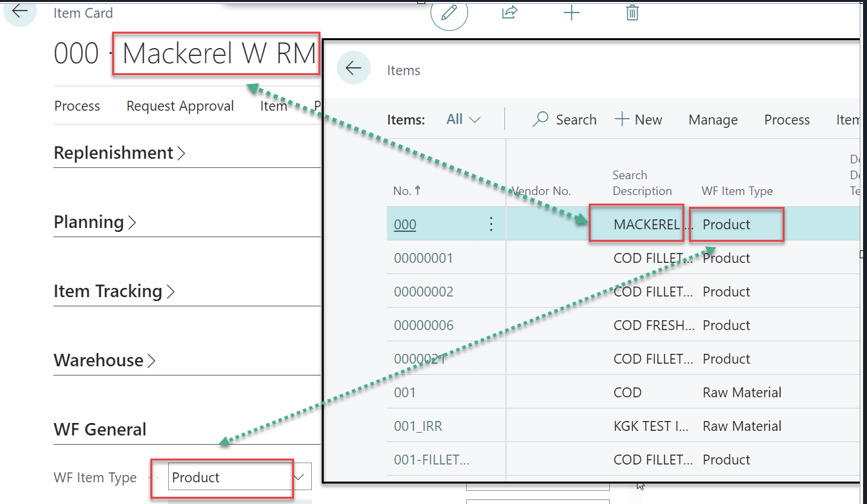Screen dimensions: 867x504
Task: Open the Manage menu in Items list
Action: pos(713,120)
